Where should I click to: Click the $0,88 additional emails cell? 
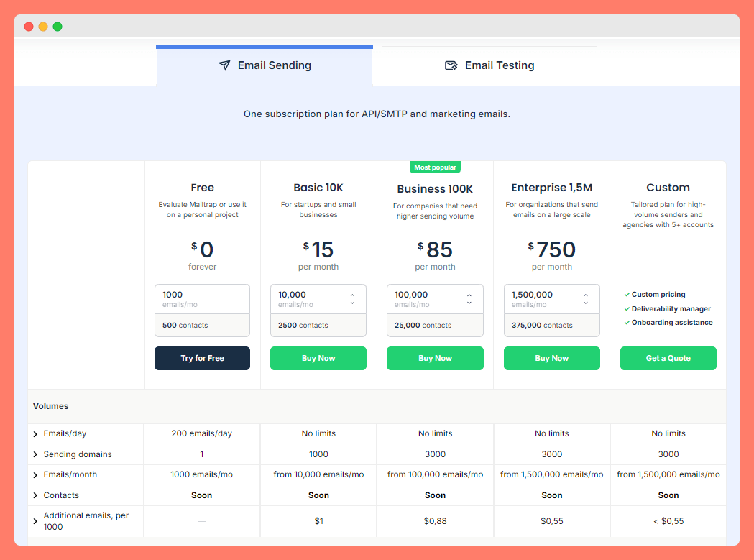[435, 521]
